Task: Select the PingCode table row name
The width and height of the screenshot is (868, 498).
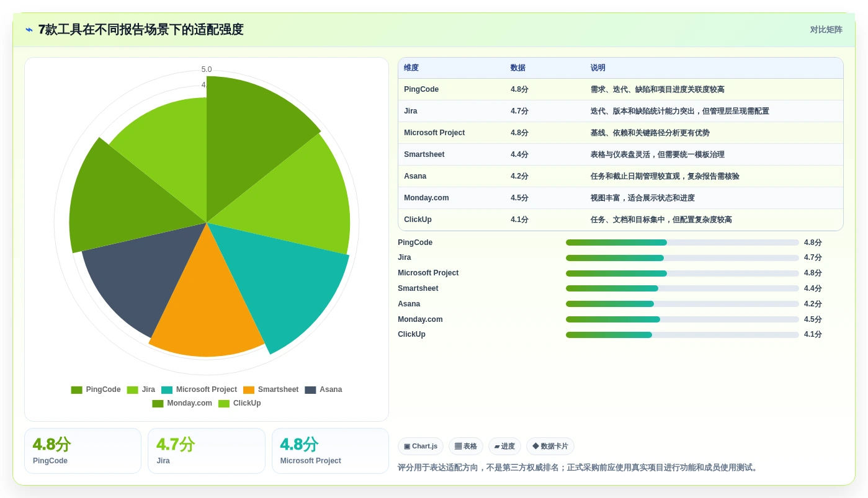Action: pyautogui.click(x=421, y=89)
